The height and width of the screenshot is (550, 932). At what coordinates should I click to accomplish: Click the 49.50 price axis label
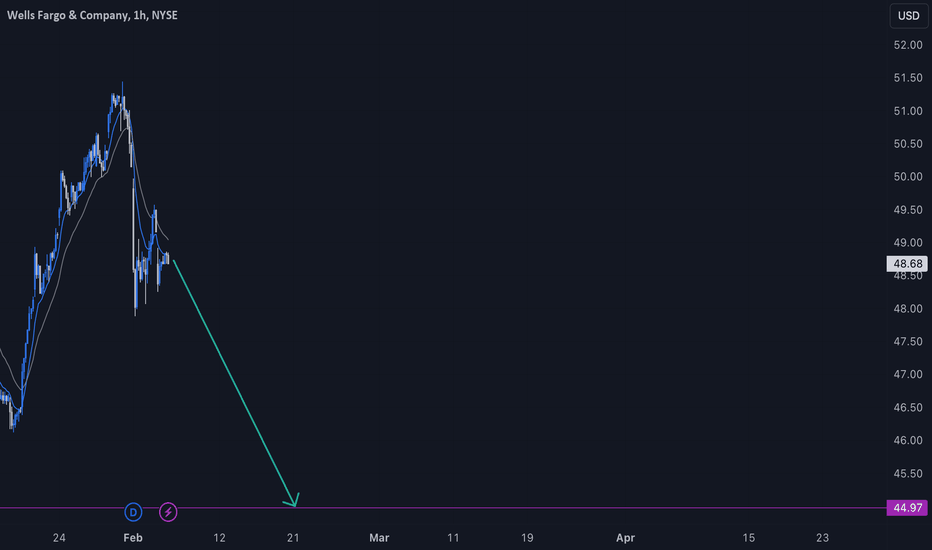(x=908, y=210)
